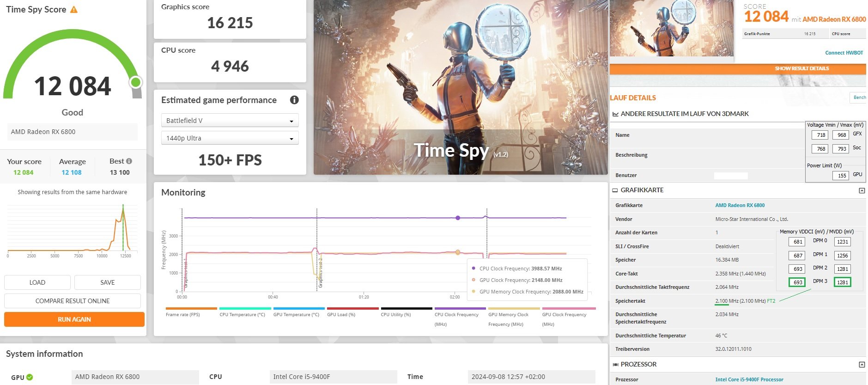Toggle CPU Utility (%) legend item

coord(407,312)
